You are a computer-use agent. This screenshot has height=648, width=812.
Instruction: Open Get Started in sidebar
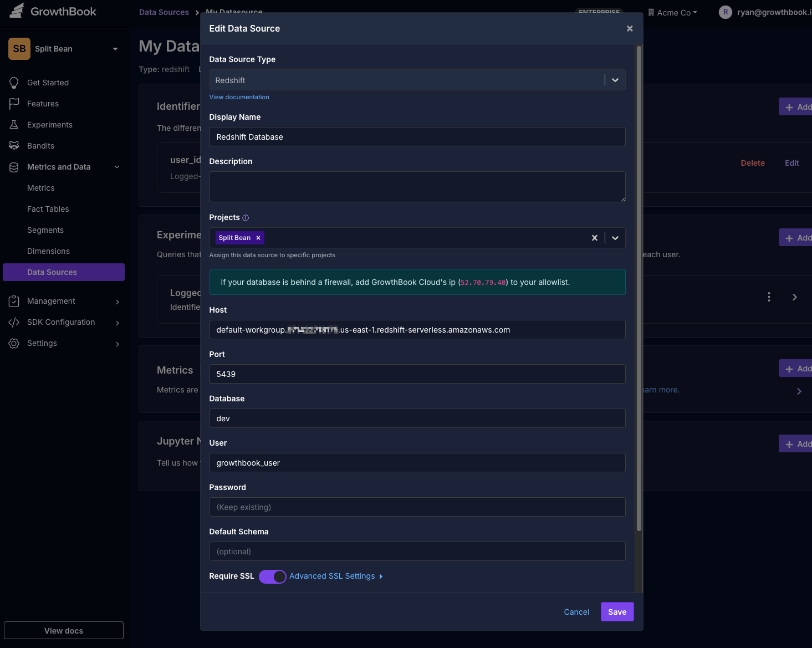pos(48,83)
